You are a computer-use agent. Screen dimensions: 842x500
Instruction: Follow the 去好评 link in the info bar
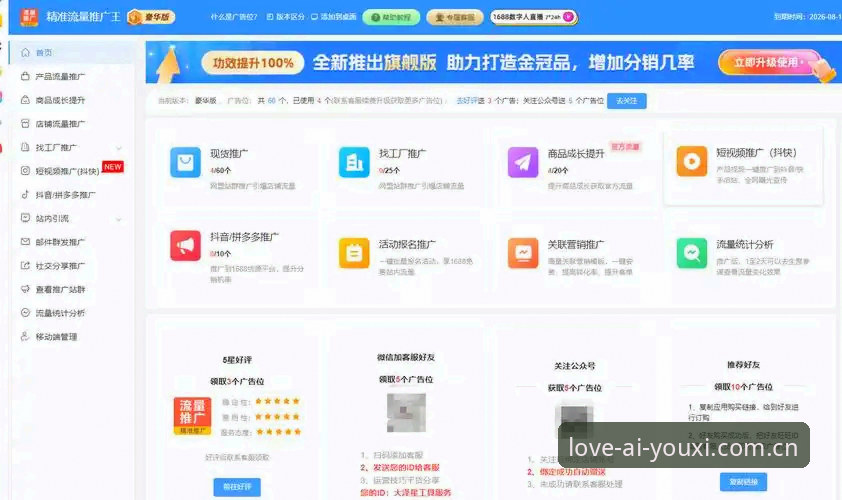tap(467, 101)
